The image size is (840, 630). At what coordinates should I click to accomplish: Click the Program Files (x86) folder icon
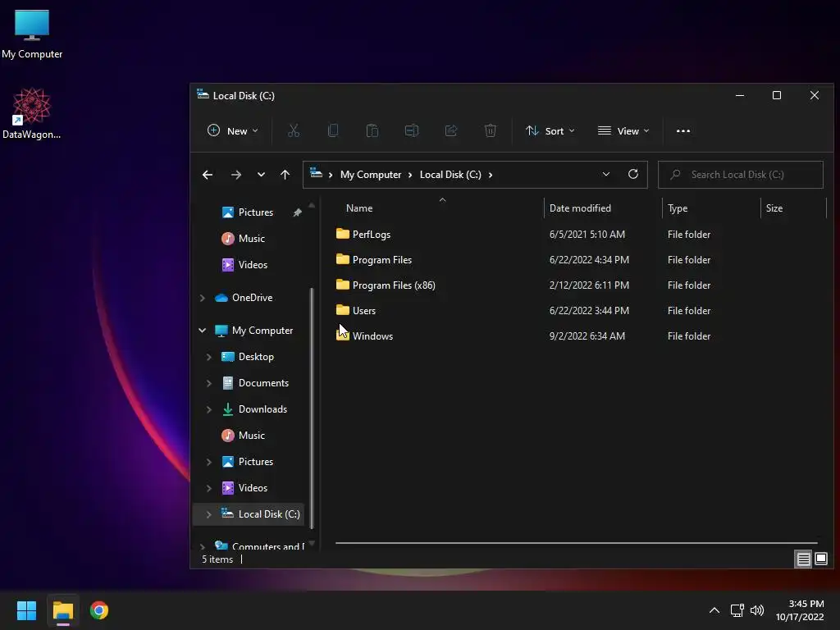pos(342,285)
